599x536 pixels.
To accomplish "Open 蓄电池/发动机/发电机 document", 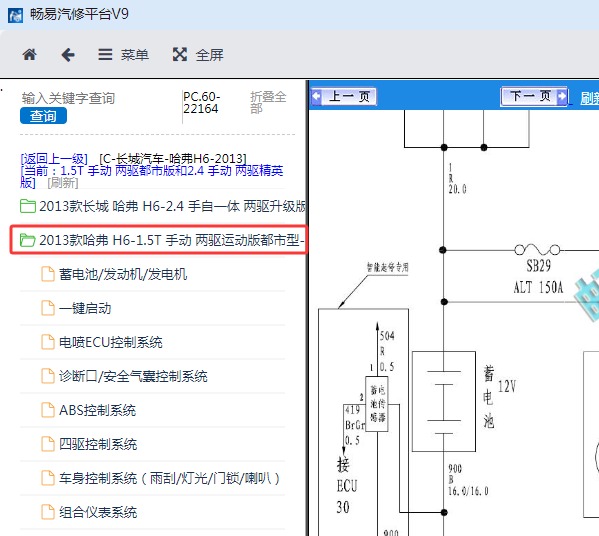I will pyautogui.click(x=123, y=274).
